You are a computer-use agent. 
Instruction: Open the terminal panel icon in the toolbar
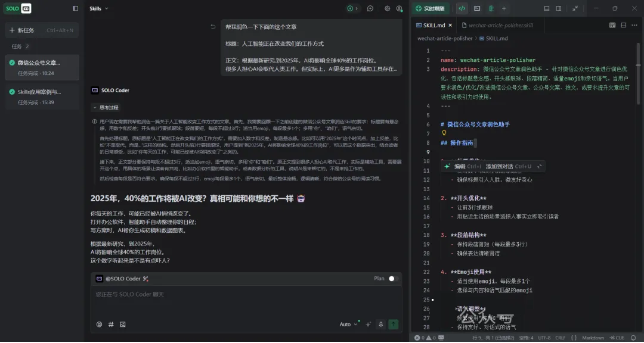[477, 9]
